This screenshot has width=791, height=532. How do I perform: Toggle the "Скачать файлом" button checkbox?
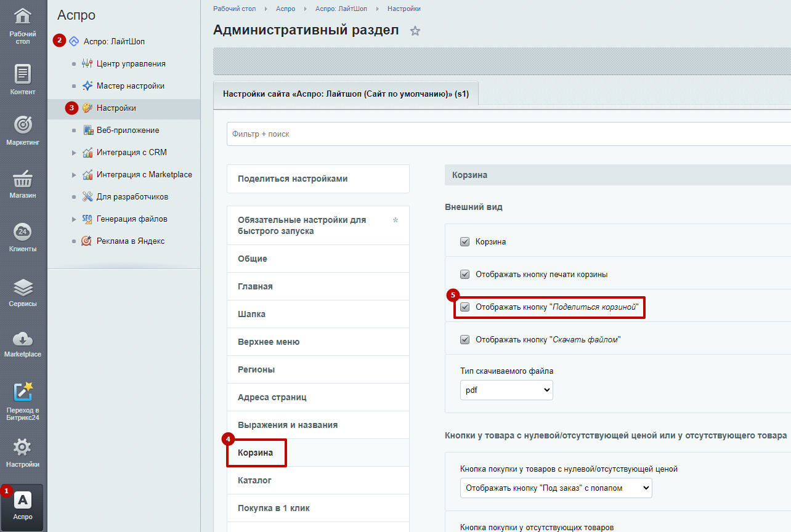coord(465,340)
